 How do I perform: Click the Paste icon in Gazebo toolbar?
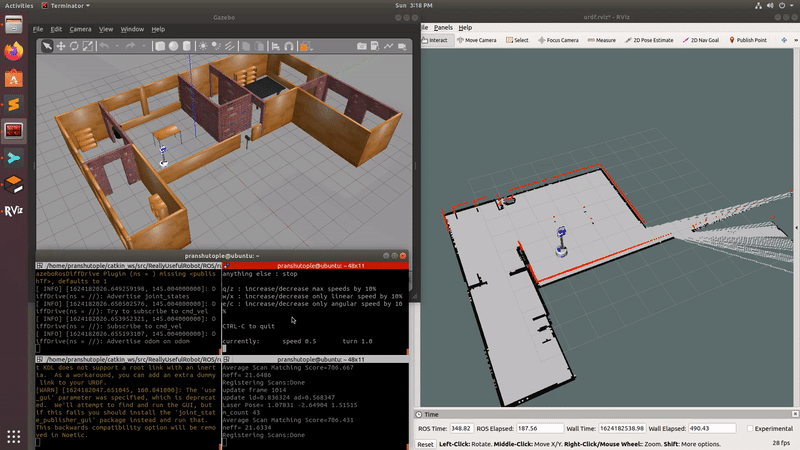tap(259, 46)
